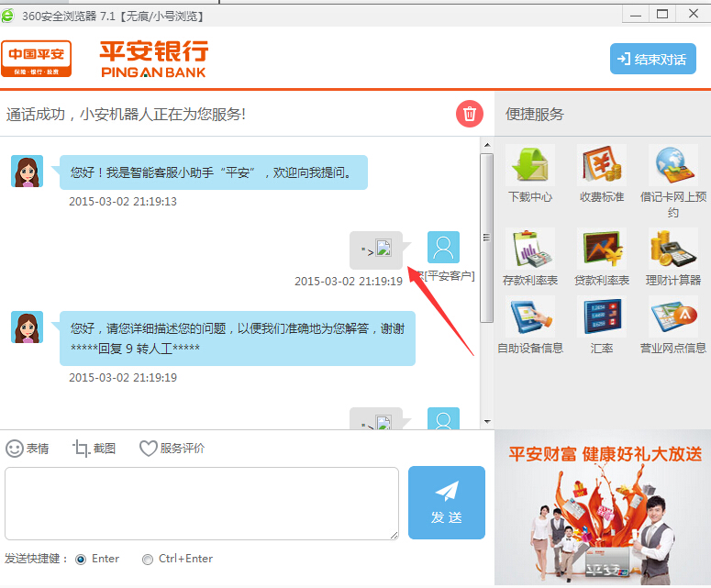Open the 汇率 exchange rate icon
711x588 pixels.
pyautogui.click(x=602, y=316)
